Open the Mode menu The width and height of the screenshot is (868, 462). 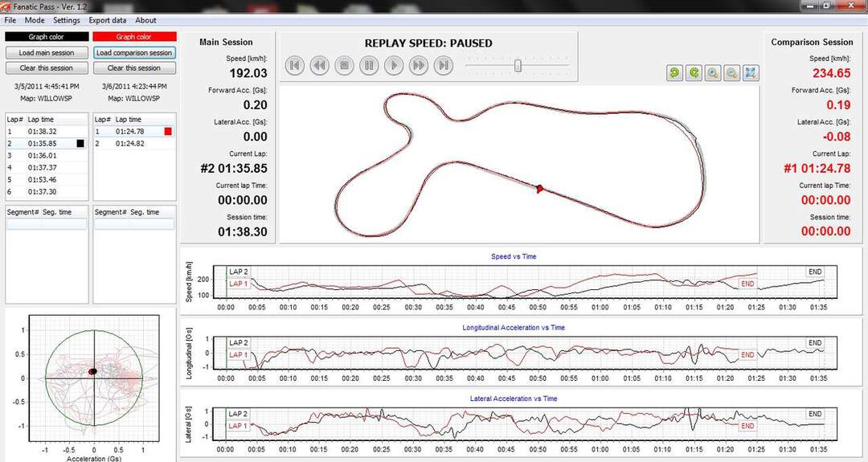coord(35,20)
